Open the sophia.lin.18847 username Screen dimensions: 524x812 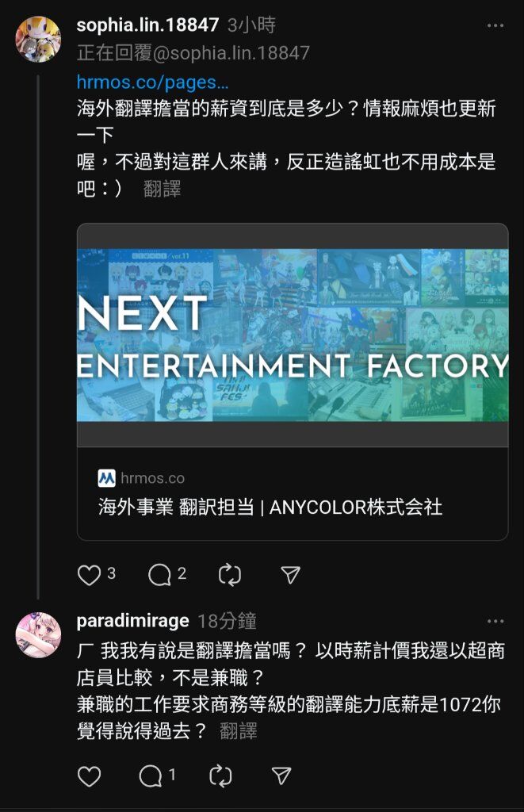pos(147,25)
